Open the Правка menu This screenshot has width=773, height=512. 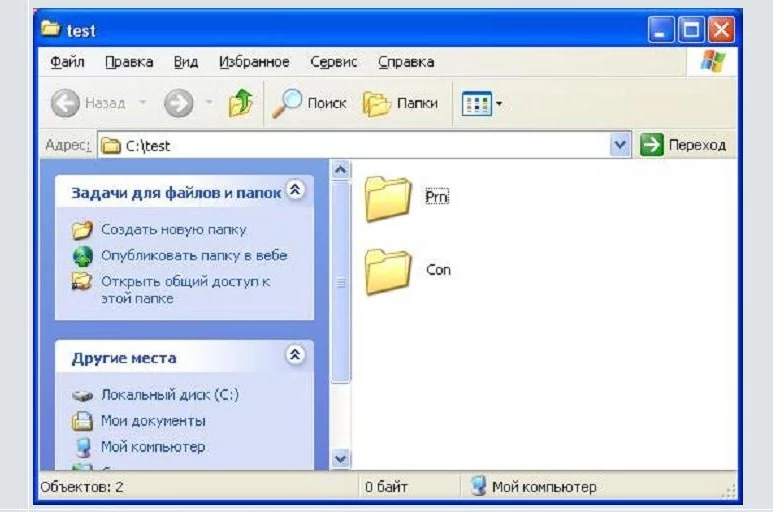coord(129,62)
